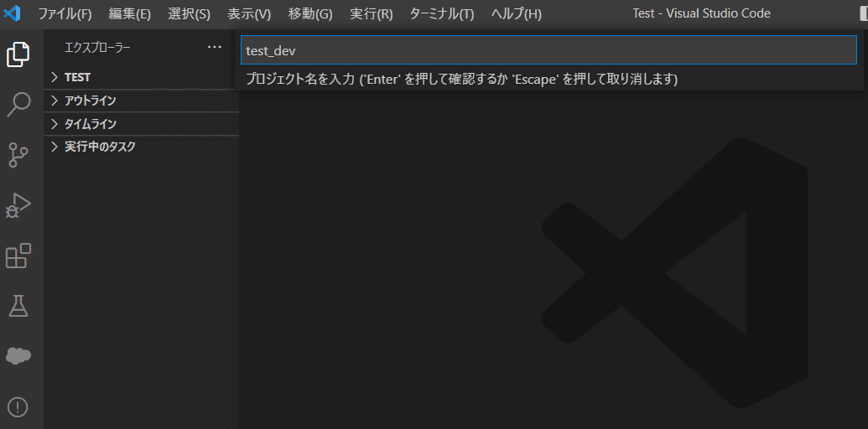Expand the アウトライン section
The height and width of the screenshot is (429, 868).
coord(141,101)
